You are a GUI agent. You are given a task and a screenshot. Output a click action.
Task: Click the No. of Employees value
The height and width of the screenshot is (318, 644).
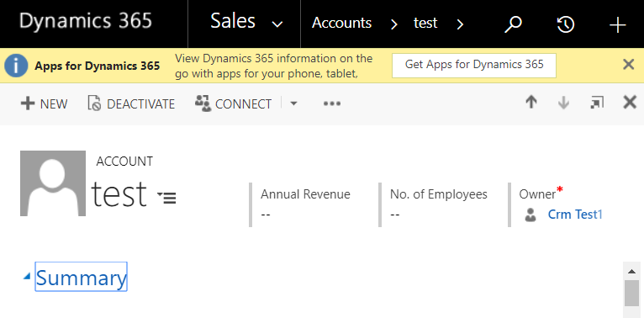pos(394,215)
